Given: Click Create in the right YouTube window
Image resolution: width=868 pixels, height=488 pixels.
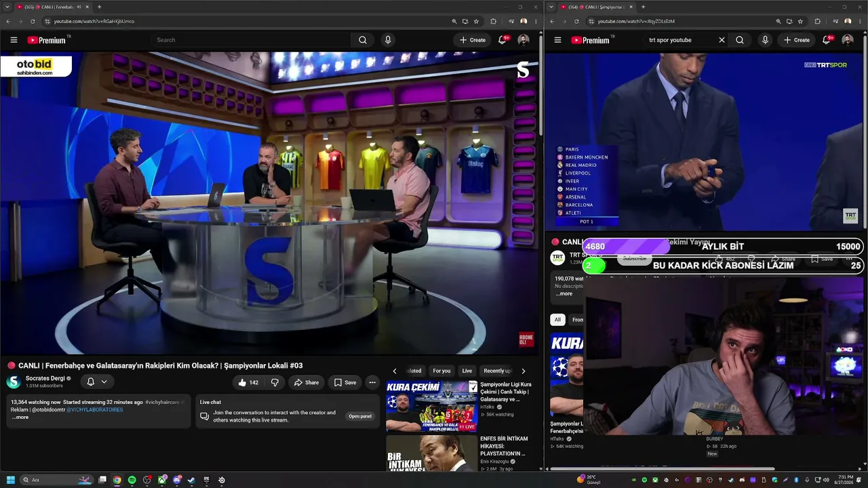Looking at the screenshot, I should click(797, 40).
